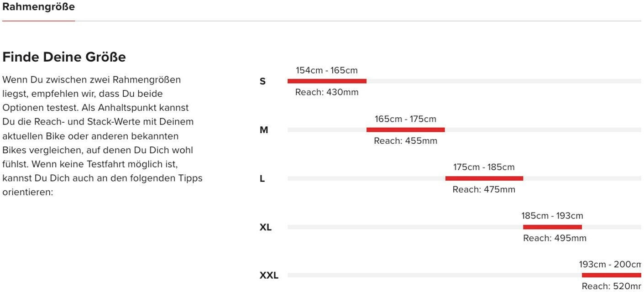Click the 'Reach: 475mm' value
The width and height of the screenshot is (644, 292).
pyautogui.click(x=484, y=189)
